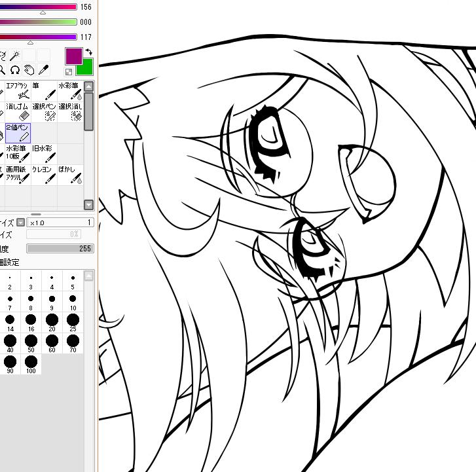Click the purple foreground color swatch
Image resolution: width=476 pixels, height=472 pixels.
pos(74,56)
